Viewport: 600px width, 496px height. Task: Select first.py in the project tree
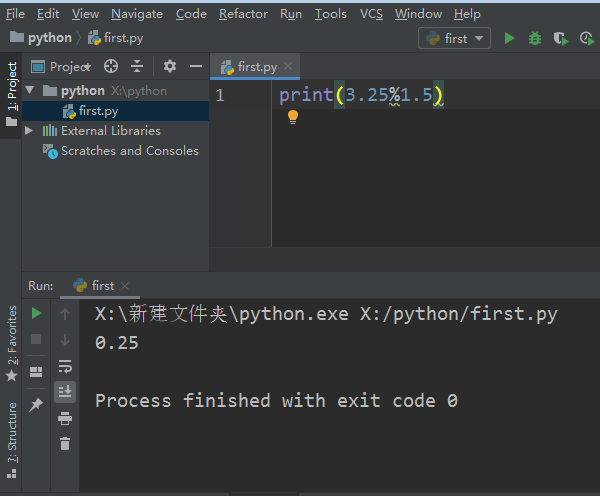(98, 111)
